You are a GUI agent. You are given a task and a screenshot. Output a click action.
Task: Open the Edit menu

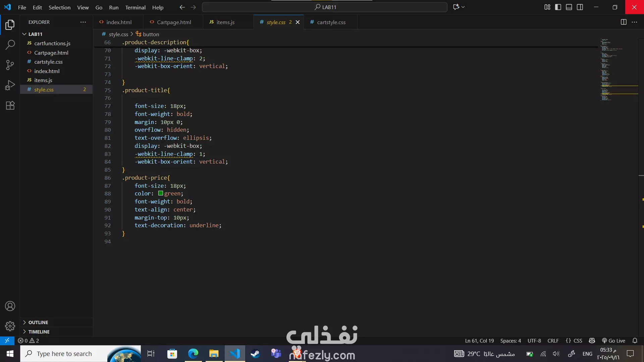coord(37,7)
